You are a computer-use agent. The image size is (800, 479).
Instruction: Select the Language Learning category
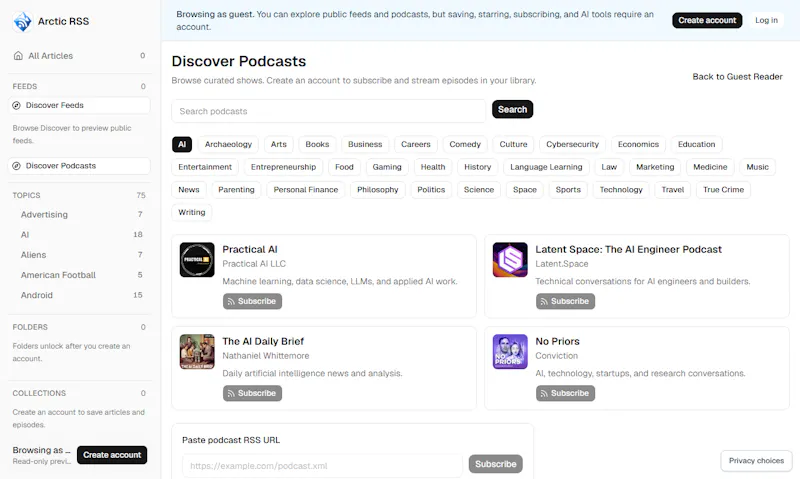(x=546, y=167)
